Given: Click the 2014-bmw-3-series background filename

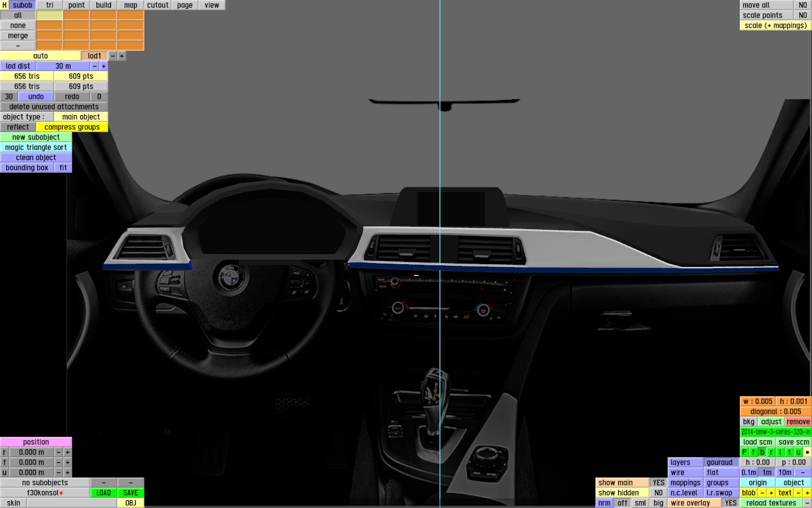Looking at the screenshot, I should [x=776, y=432].
